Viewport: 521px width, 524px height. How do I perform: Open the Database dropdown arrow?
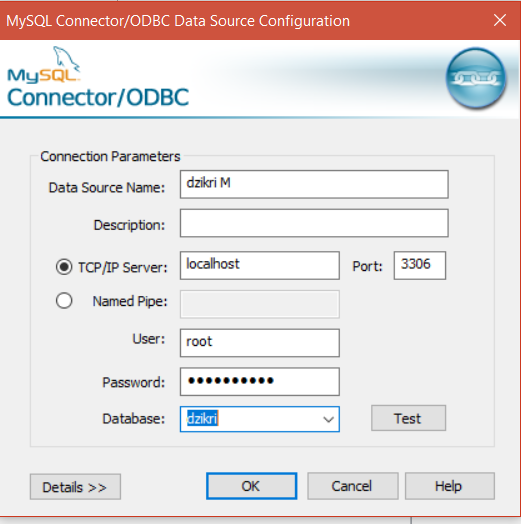click(329, 419)
